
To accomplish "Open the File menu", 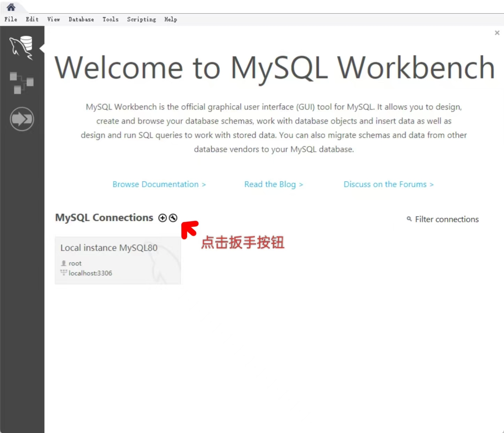I will point(11,19).
